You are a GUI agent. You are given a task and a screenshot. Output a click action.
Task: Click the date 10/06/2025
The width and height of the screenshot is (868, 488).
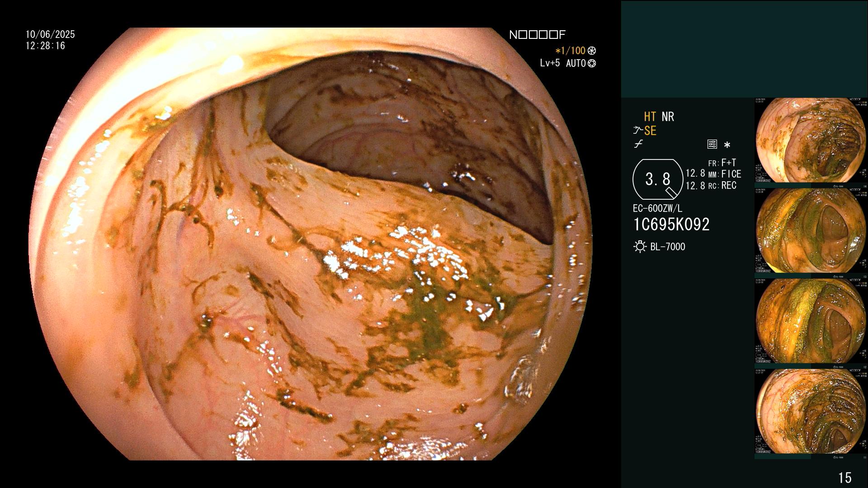click(50, 34)
